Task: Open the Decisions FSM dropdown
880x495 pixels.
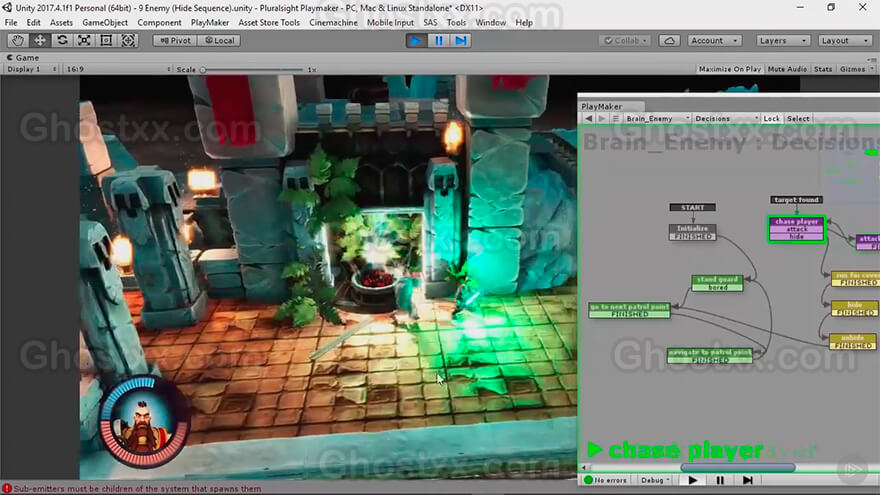Action: (726, 118)
